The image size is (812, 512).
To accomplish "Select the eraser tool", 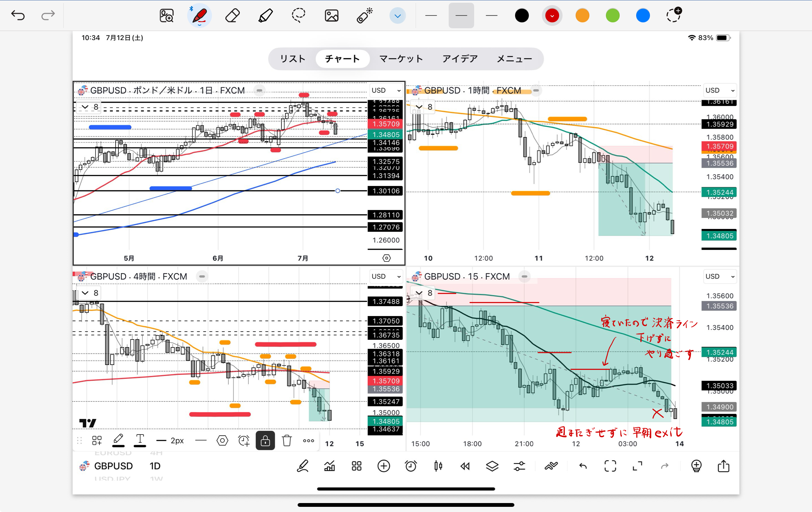I will (x=233, y=16).
